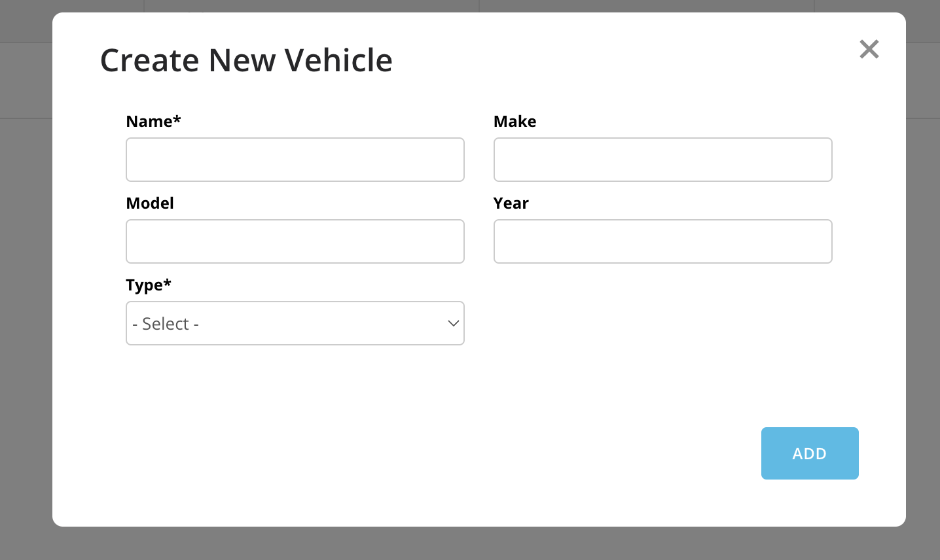Click the Year field label
940x560 pixels.
click(x=511, y=203)
